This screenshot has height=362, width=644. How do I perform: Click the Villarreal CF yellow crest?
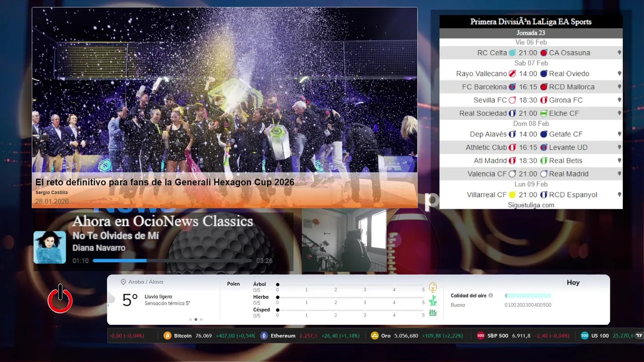point(512,195)
